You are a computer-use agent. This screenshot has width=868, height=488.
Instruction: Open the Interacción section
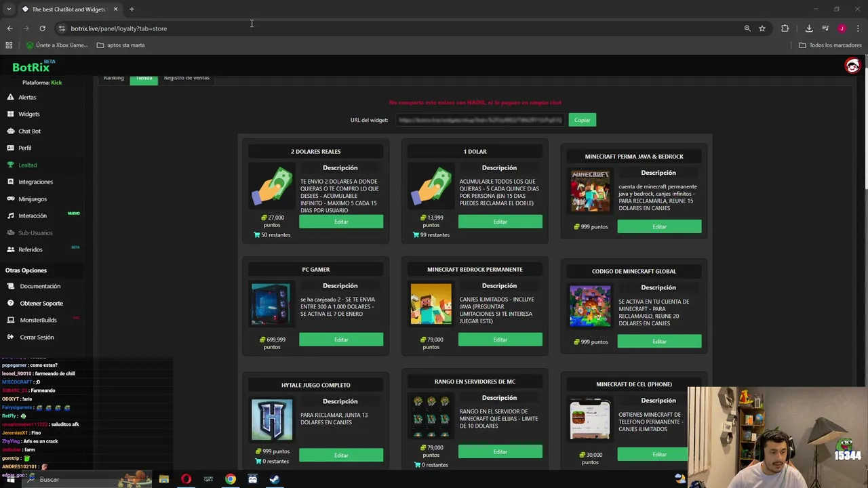(32, 216)
